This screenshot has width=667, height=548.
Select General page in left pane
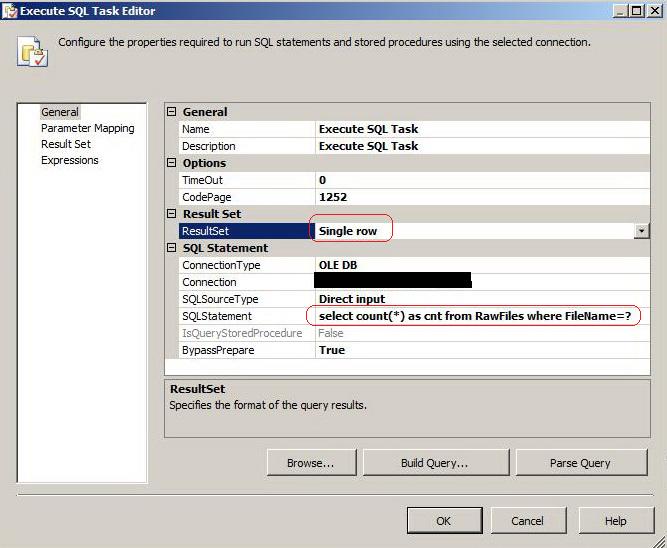click(60, 112)
